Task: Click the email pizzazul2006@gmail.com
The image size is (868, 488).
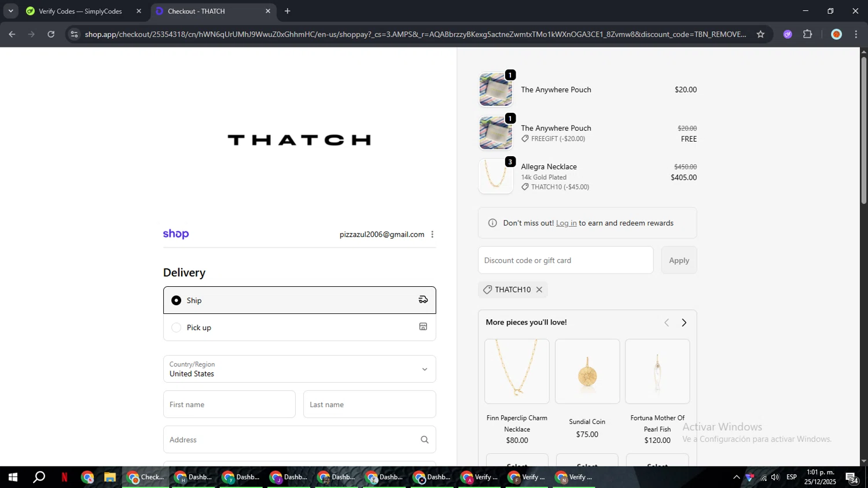Action: 382,234
